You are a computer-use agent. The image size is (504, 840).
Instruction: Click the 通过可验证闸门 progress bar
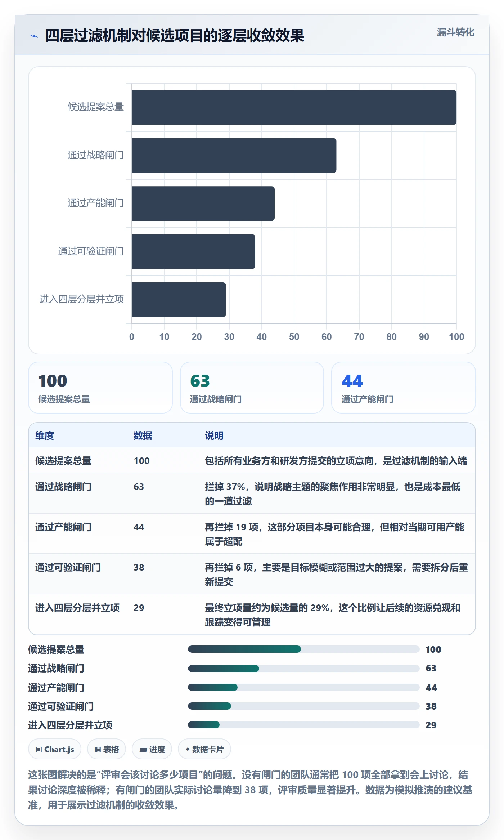[x=303, y=706]
